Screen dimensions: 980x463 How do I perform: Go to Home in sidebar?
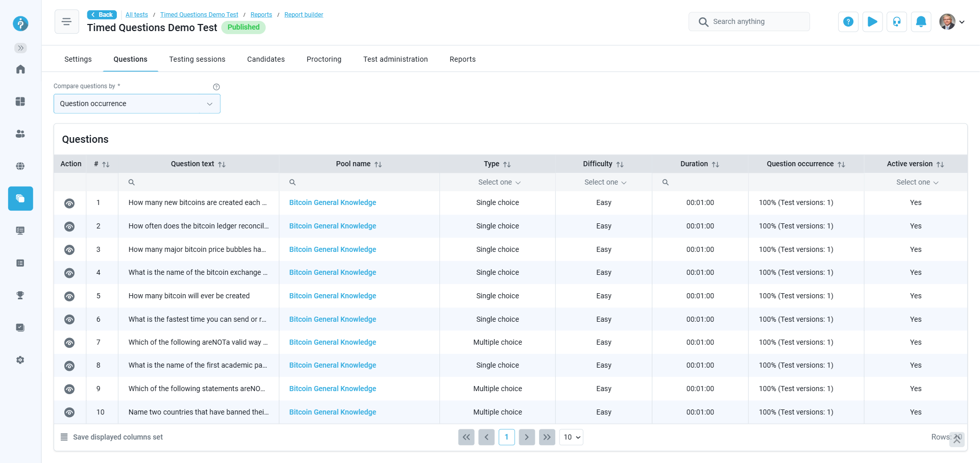coord(20,69)
